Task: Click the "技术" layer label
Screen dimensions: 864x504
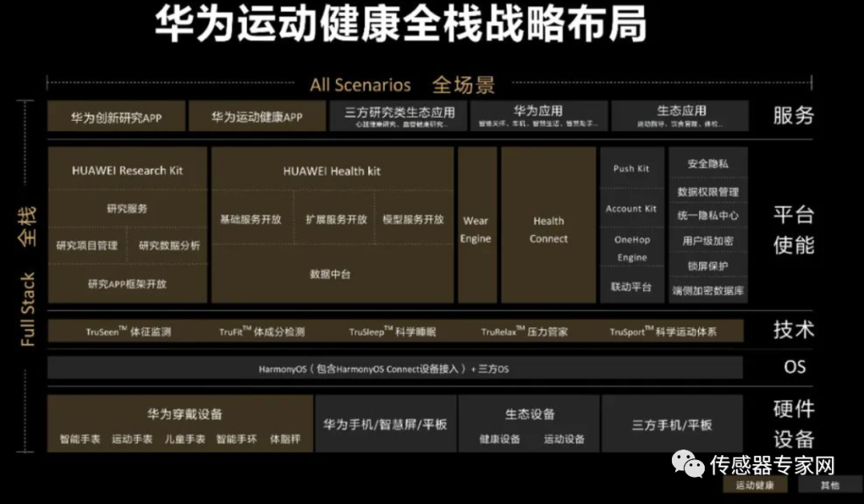Action: click(794, 330)
